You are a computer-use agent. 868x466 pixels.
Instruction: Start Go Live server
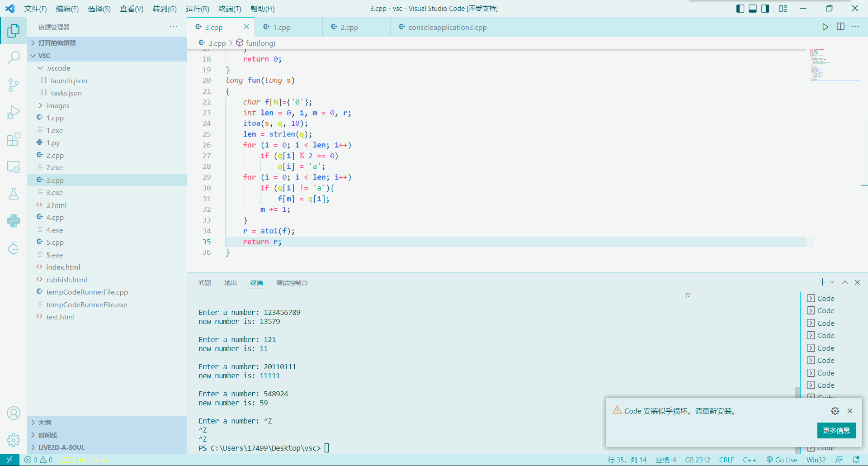(x=782, y=460)
